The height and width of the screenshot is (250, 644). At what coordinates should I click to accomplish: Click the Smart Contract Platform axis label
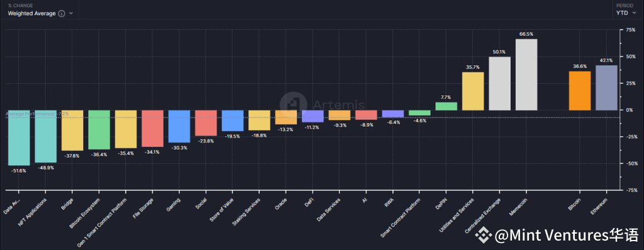(400, 217)
